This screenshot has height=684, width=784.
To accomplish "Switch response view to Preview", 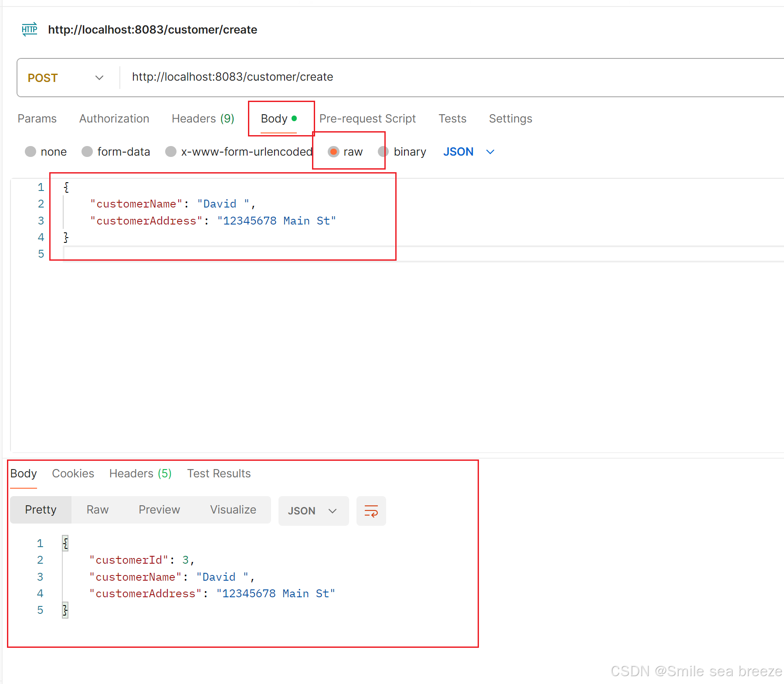I will (x=159, y=510).
